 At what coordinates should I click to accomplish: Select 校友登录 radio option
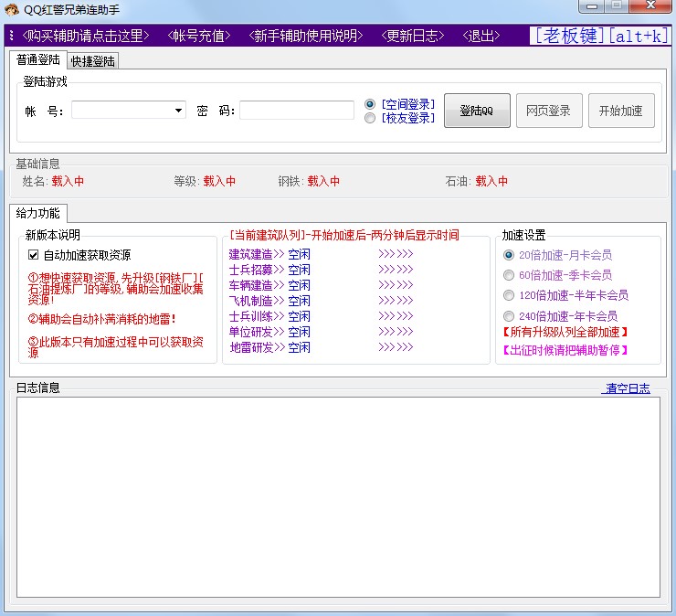tap(370, 118)
